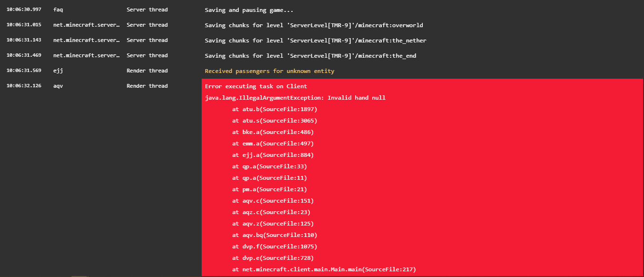Click timestamp 10:06:30.997
644x277 pixels.
[x=24, y=10]
